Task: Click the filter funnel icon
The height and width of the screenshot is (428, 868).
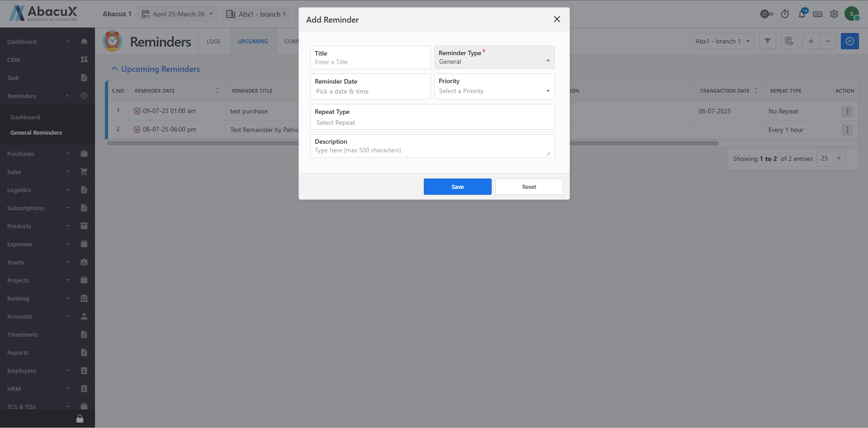Action: pos(768,41)
